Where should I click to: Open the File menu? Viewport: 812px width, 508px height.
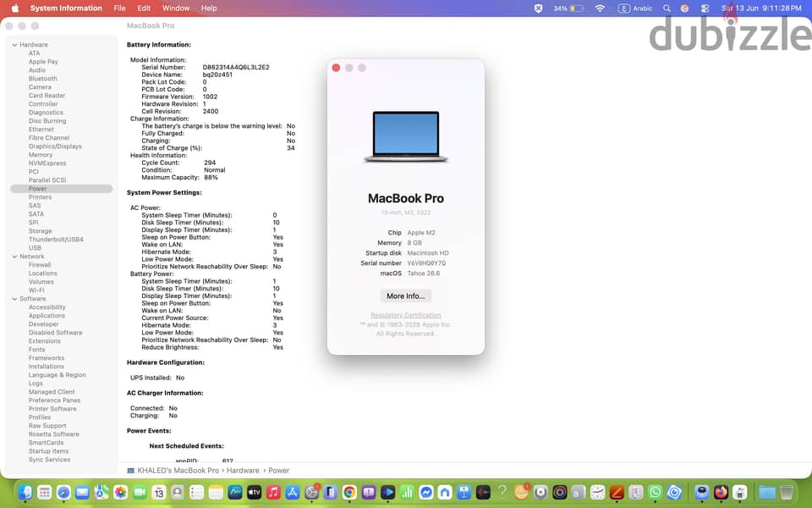119,8
